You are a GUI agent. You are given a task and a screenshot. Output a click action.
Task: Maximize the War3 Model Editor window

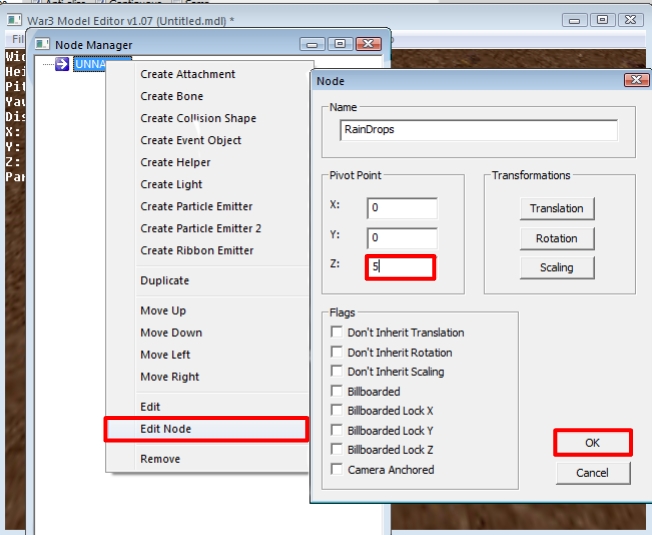tap(603, 20)
